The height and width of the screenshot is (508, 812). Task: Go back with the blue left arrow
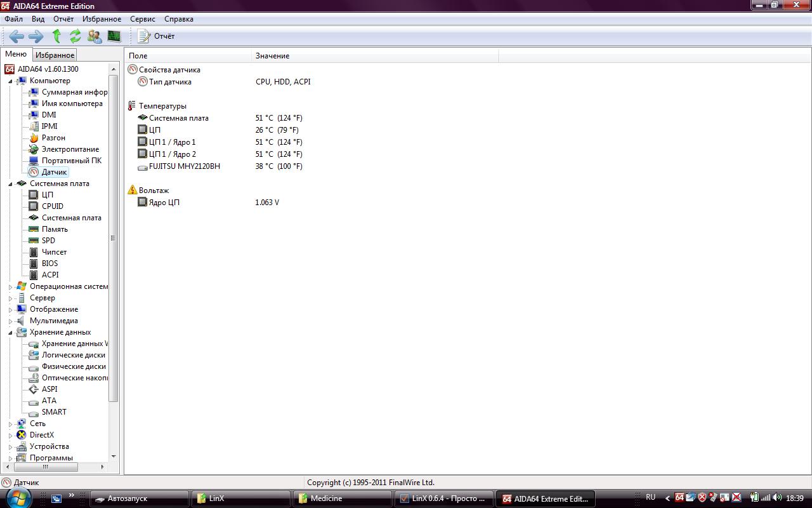[17, 36]
